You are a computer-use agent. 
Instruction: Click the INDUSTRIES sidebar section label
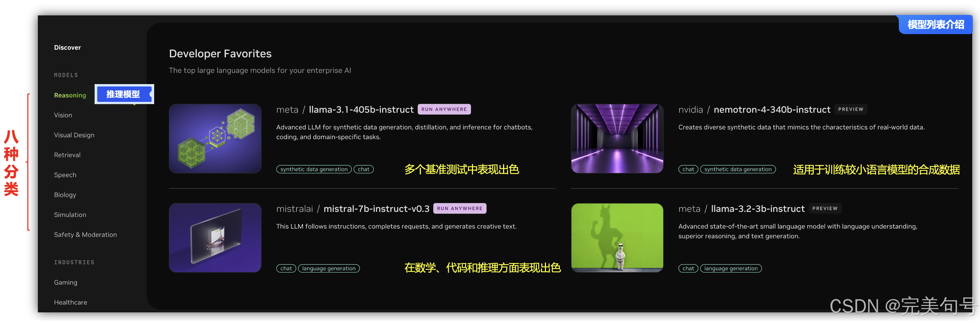(74, 262)
